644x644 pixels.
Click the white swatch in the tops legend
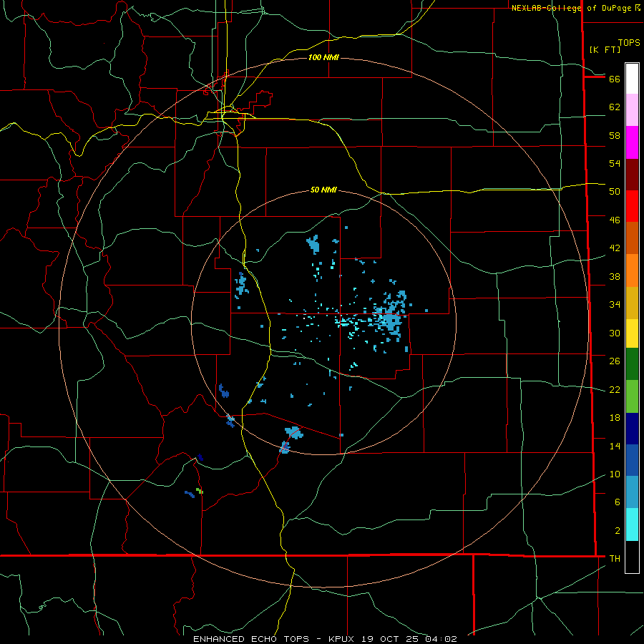632,79
